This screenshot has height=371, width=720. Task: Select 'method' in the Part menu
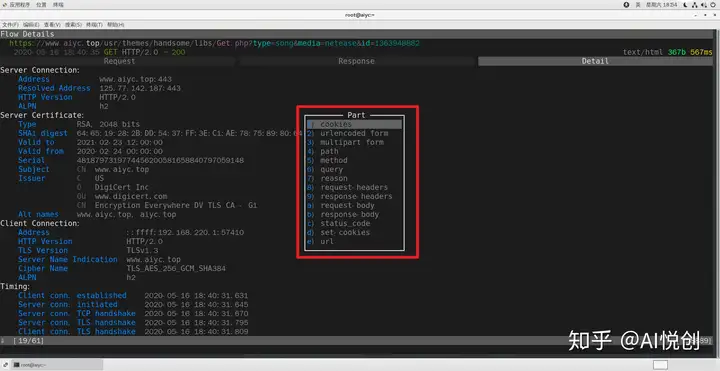pos(354,160)
